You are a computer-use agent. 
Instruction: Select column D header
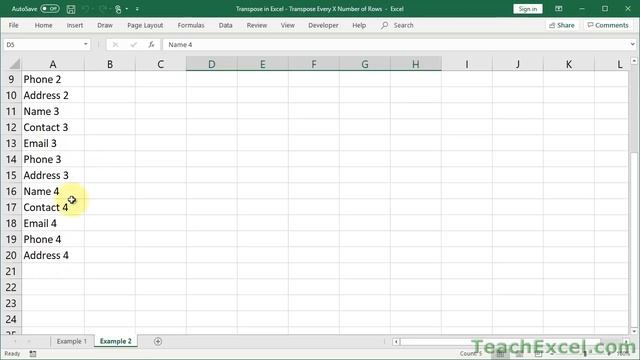coord(211,64)
